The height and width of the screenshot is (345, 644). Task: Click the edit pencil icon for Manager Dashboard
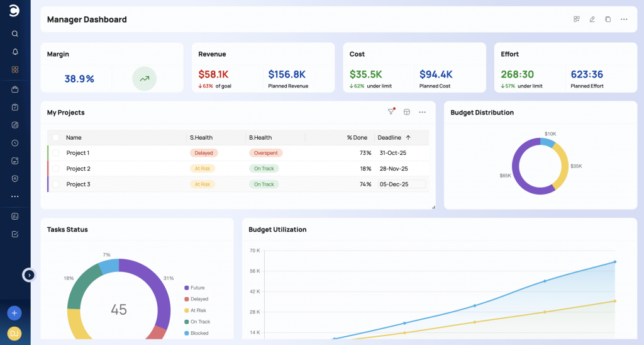point(592,20)
